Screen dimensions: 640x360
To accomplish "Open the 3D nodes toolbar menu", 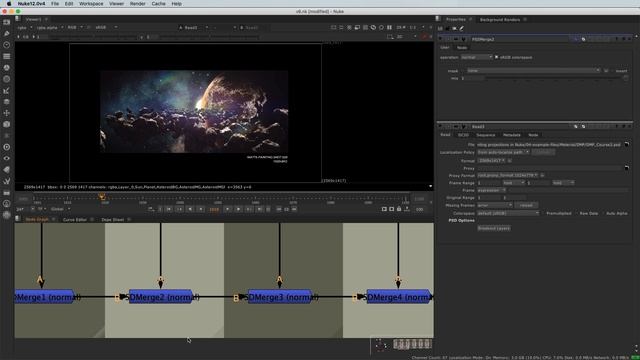I will click(7, 124).
